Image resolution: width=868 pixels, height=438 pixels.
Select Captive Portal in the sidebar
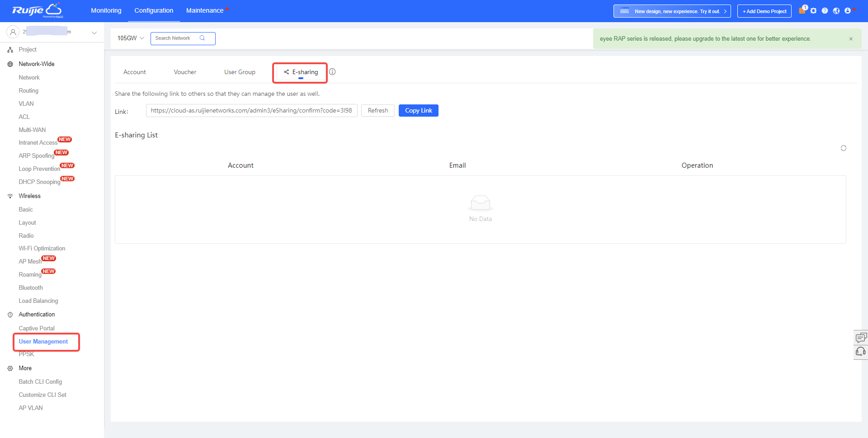coord(37,329)
